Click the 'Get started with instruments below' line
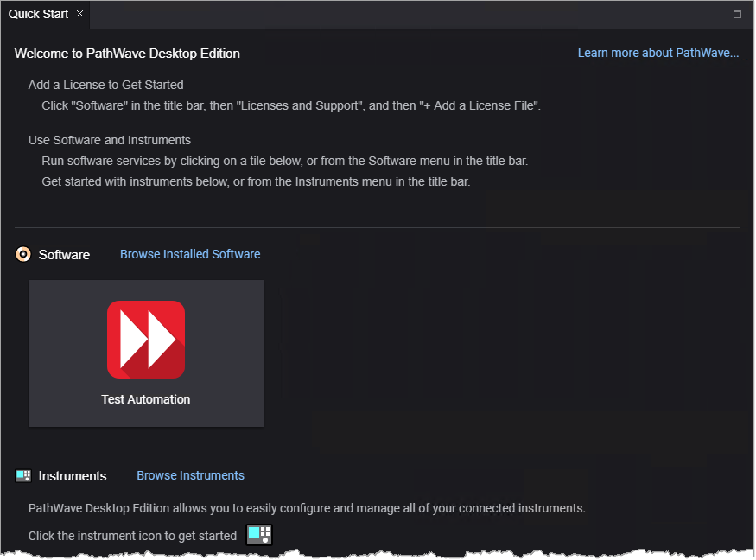This screenshot has width=756, height=560. (x=256, y=181)
